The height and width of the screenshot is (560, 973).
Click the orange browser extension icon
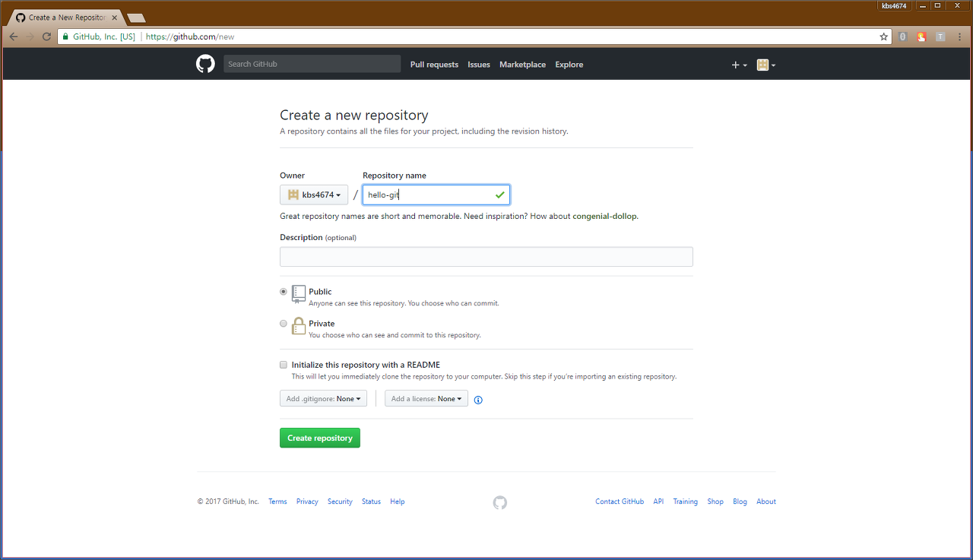921,36
